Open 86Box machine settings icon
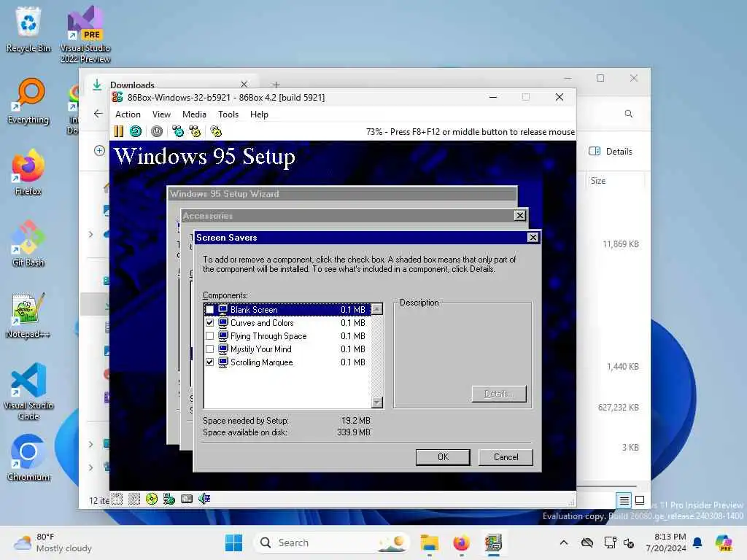The width and height of the screenshot is (747, 560). click(x=216, y=131)
